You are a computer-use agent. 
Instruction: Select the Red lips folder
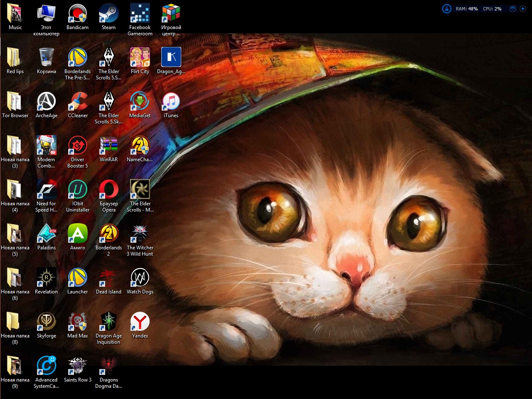click(15, 61)
